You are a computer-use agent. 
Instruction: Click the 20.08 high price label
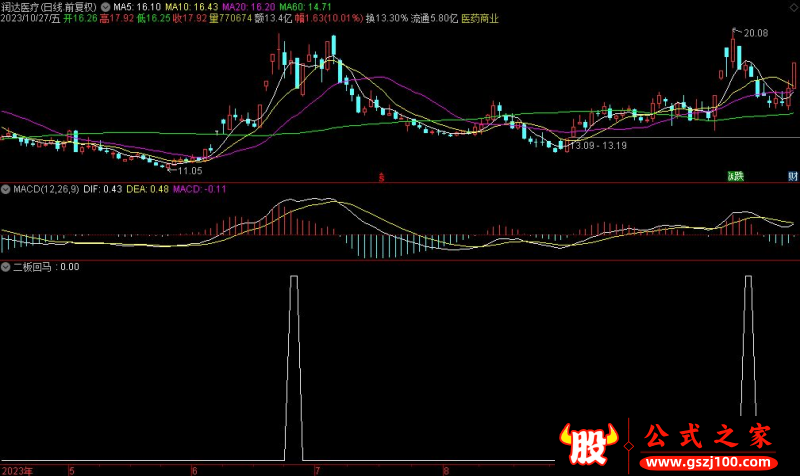click(x=755, y=33)
